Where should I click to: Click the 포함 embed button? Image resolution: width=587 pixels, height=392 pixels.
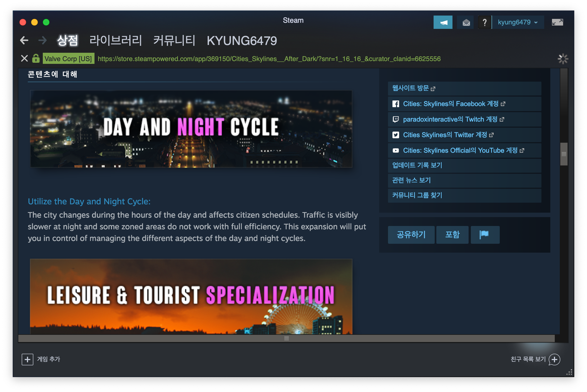[x=452, y=235]
